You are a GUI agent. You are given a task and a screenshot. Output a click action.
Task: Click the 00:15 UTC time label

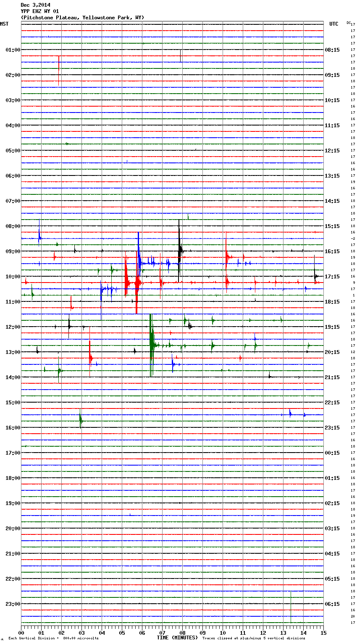[332, 453]
